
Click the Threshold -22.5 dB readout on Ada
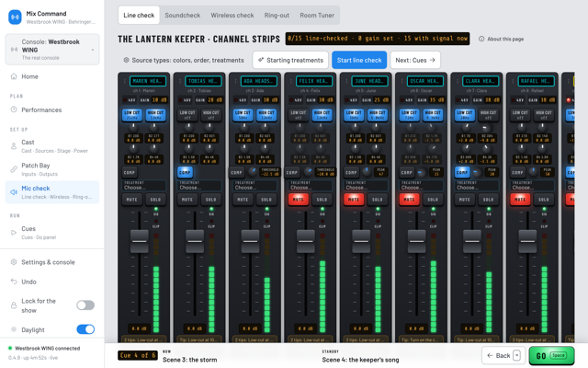[270, 172]
